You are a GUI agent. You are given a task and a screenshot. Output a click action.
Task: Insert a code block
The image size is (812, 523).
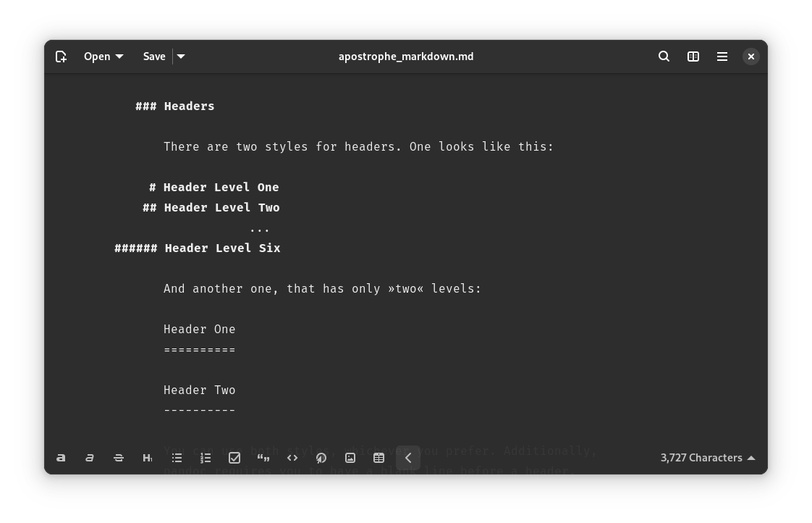click(292, 458)
